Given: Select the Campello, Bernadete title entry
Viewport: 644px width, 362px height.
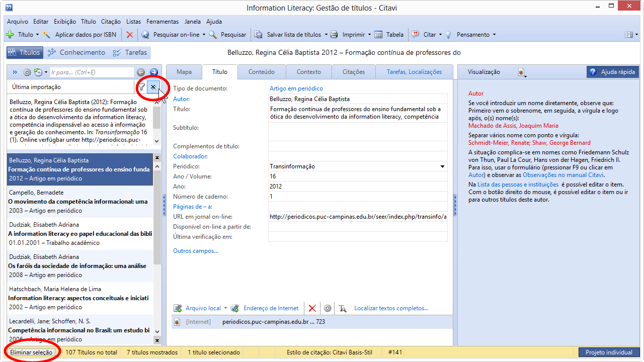Looking at the screenshot, I should click(x=80, y=202).
